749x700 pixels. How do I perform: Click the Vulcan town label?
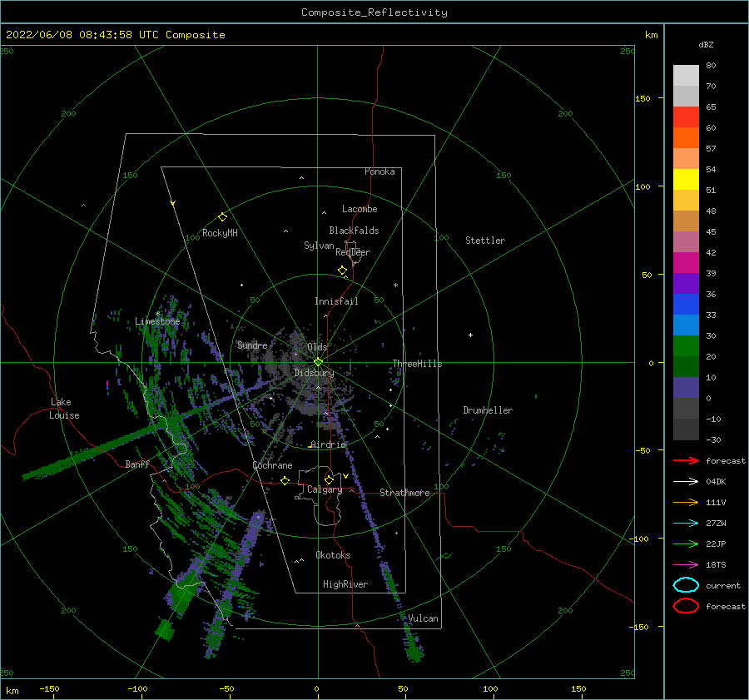(x=424, y=618)
